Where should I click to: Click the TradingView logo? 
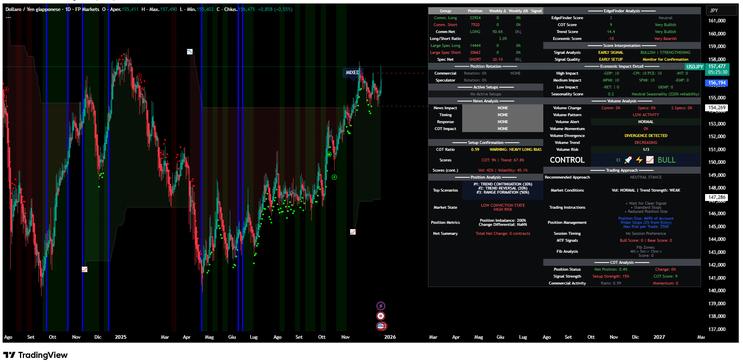36,355
